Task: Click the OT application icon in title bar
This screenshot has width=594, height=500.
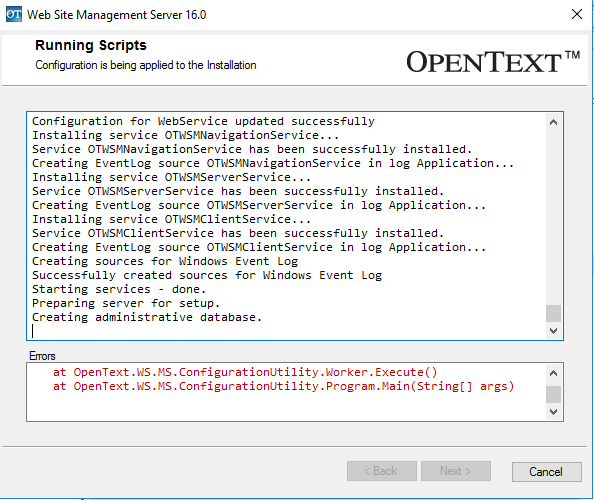Action: coord(14,15)
